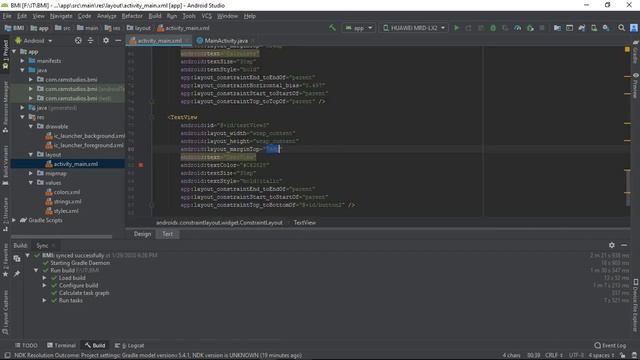Switch to Text editor tab
Viewport: 640px width, 360px height.
click(x=167, y=234)
